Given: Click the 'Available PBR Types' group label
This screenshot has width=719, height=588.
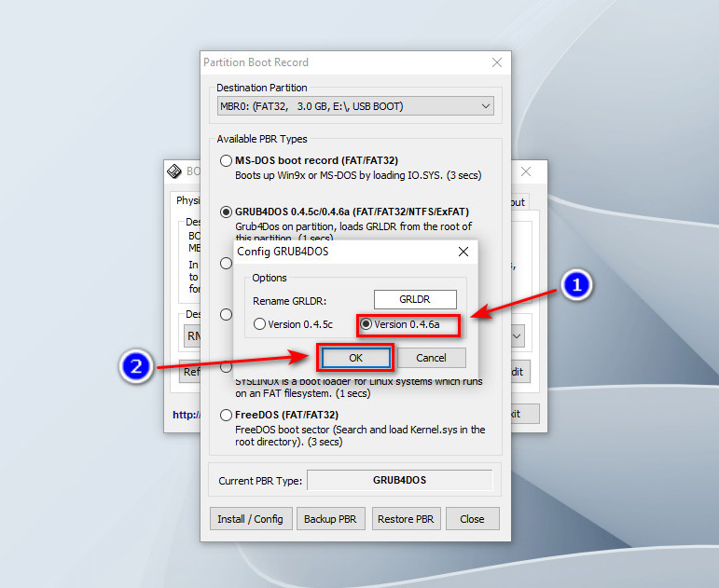Looking at the screenshot, I should [262, 139].
